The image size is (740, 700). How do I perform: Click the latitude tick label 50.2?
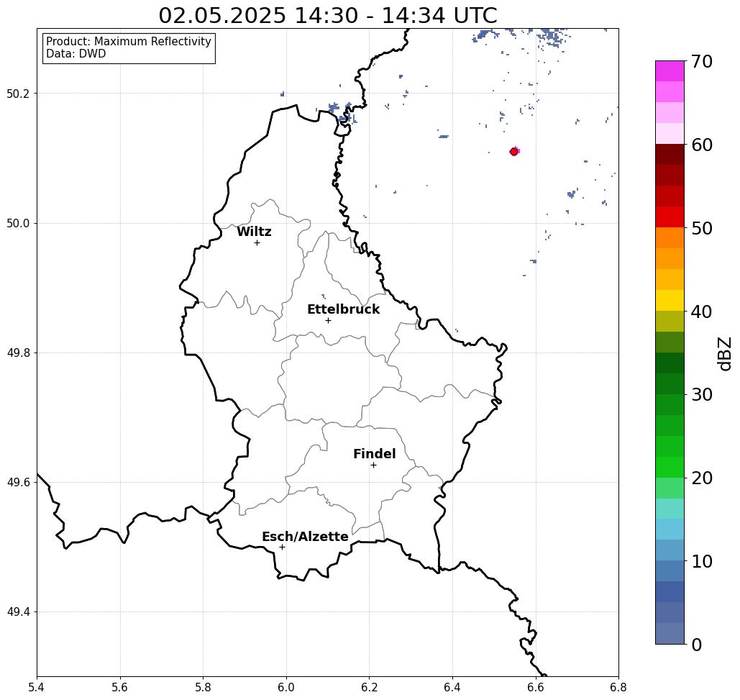tap(18, 94)
